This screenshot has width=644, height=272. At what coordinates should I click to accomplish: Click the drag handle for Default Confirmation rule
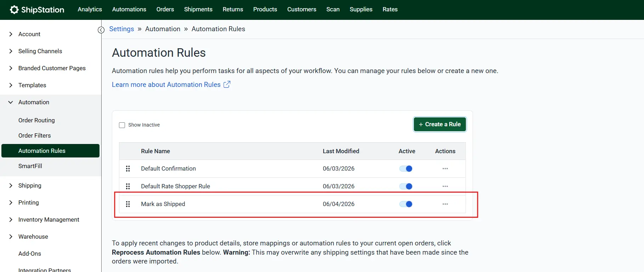coord(128,169)
